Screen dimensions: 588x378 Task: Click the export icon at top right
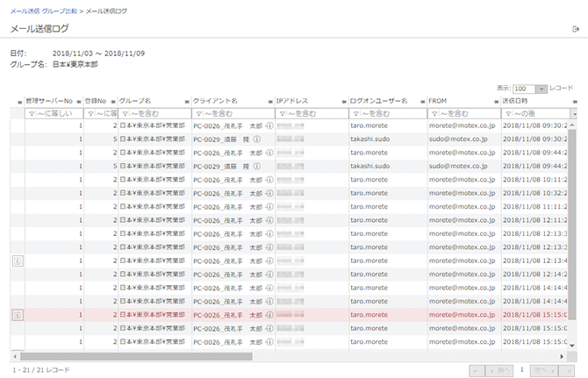tap(576, 29)
